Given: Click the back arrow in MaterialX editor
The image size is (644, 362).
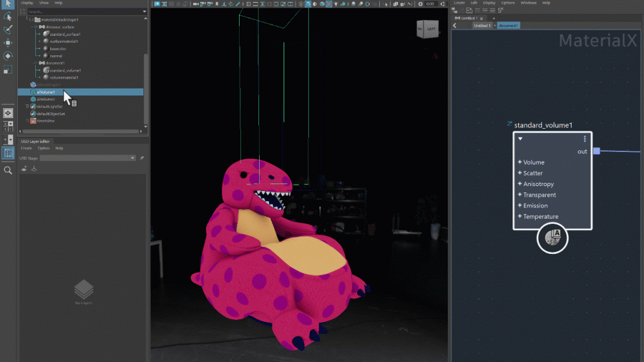Looking at the screenshot, I should pyautogui.click(x=455, y=26).
